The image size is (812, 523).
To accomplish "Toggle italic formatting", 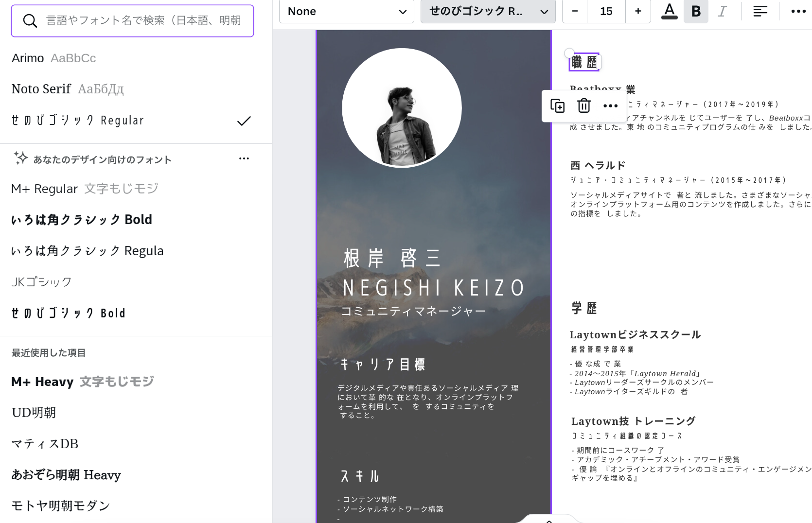I will [x=723, y=11].
